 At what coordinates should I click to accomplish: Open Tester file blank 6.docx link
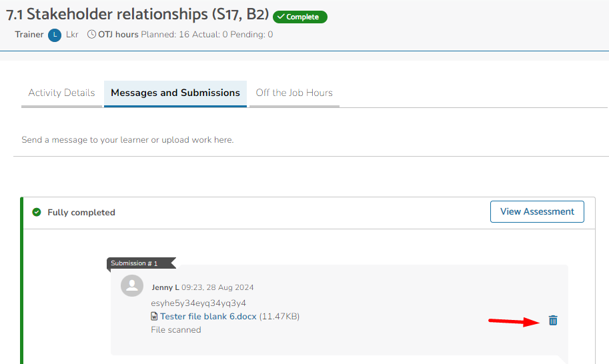(208, 316)
